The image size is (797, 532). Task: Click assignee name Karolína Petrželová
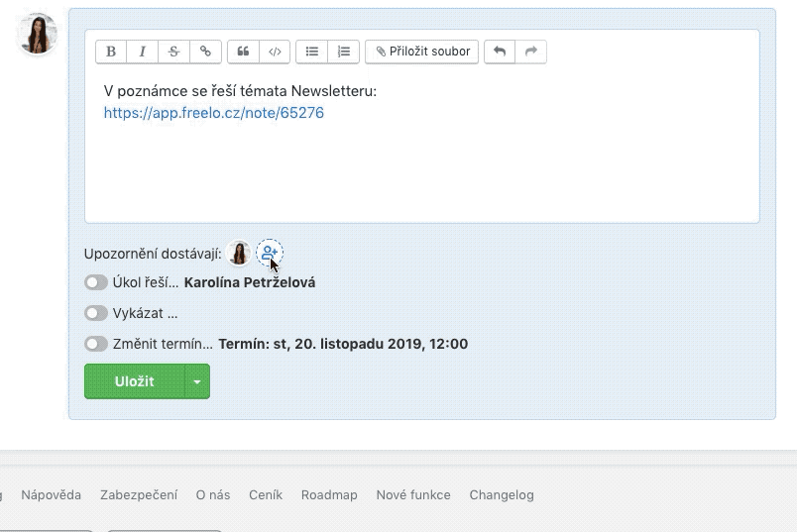click(x=250, y=282)
